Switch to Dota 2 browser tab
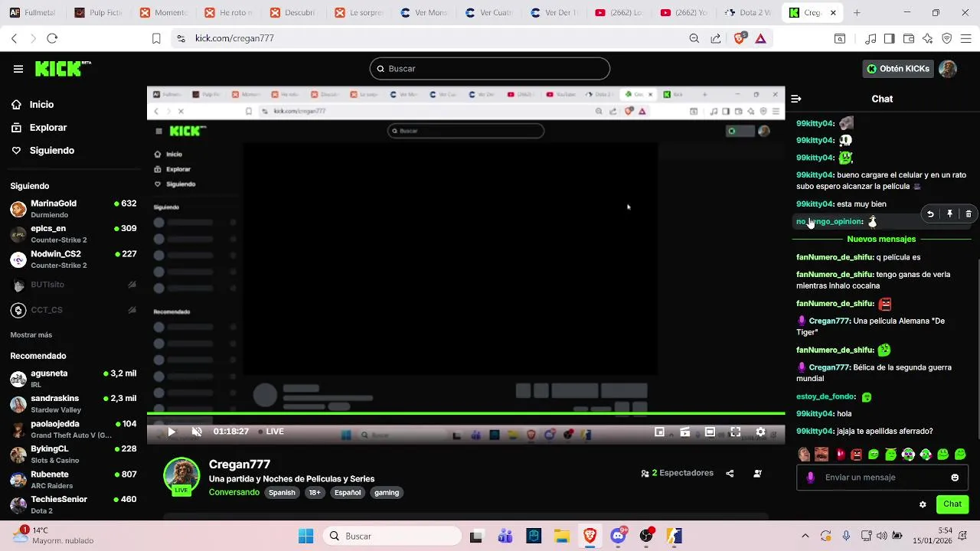 point(750,13)
